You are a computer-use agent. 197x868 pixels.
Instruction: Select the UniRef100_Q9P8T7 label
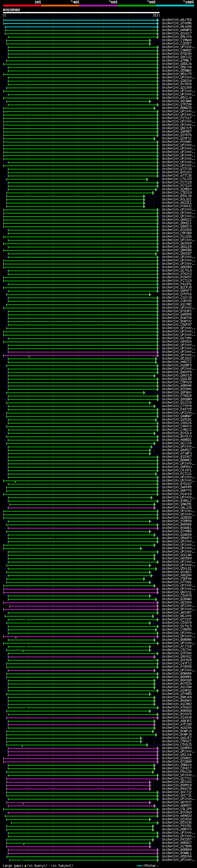177,290
